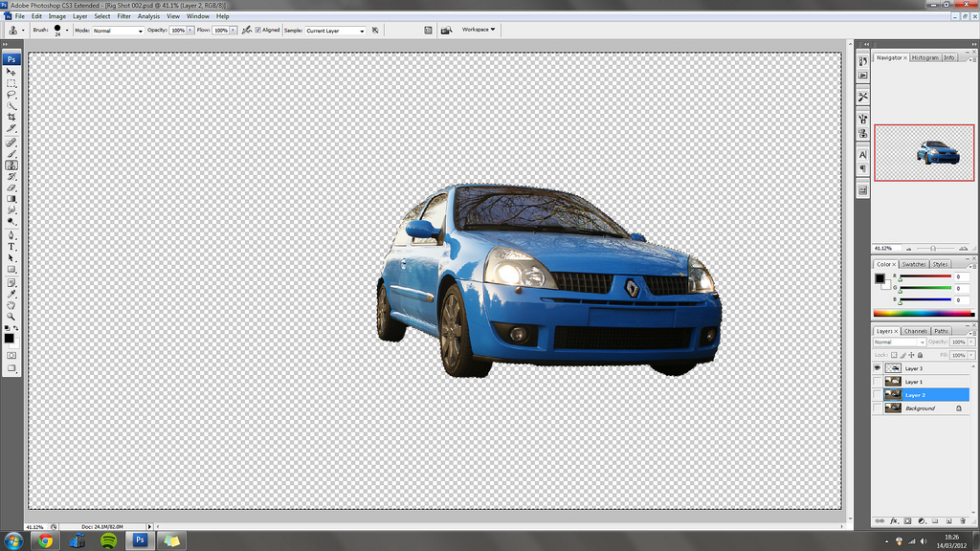This screenshot has width=980, height=551.
Task: Open Google Chrome from the taskbar
Action: pyautogui.click(x=44, y=540)
